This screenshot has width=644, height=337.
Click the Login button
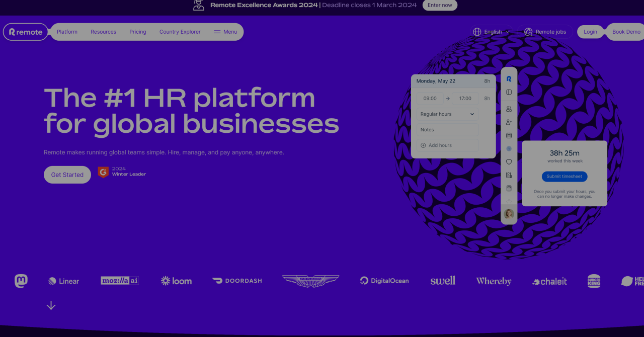[590, 32]
